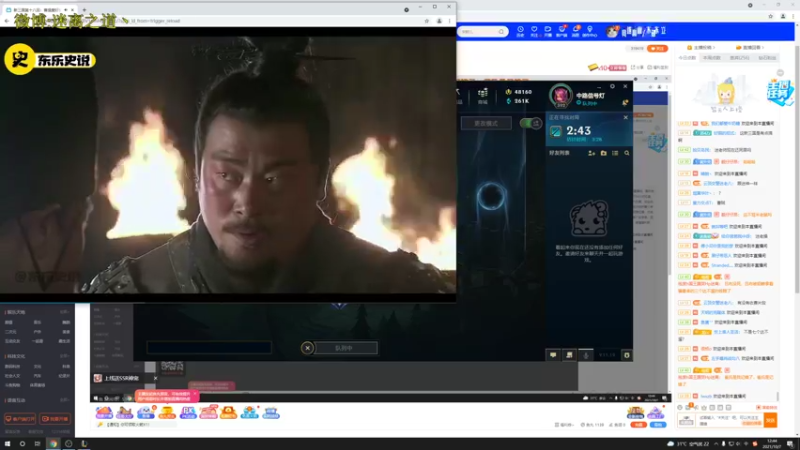Viewport: 800px width, 450px height.
Task: Open the chat bubble icon at League client bottom
Action: tap(553, 355)
